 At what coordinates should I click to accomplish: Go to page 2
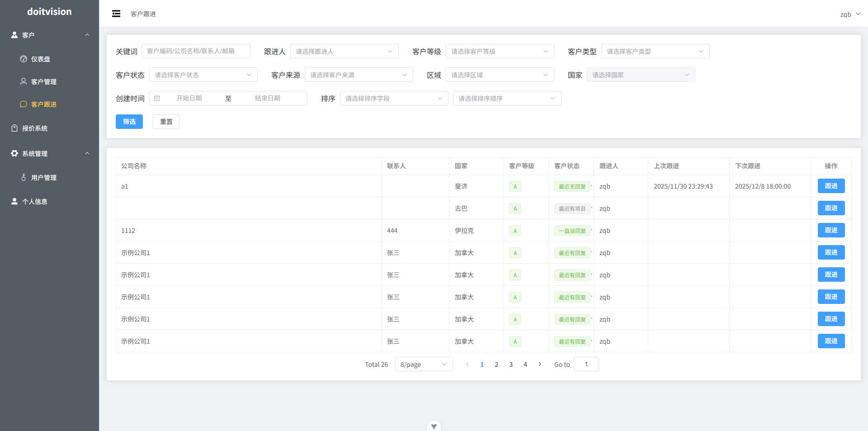point(496,364)
